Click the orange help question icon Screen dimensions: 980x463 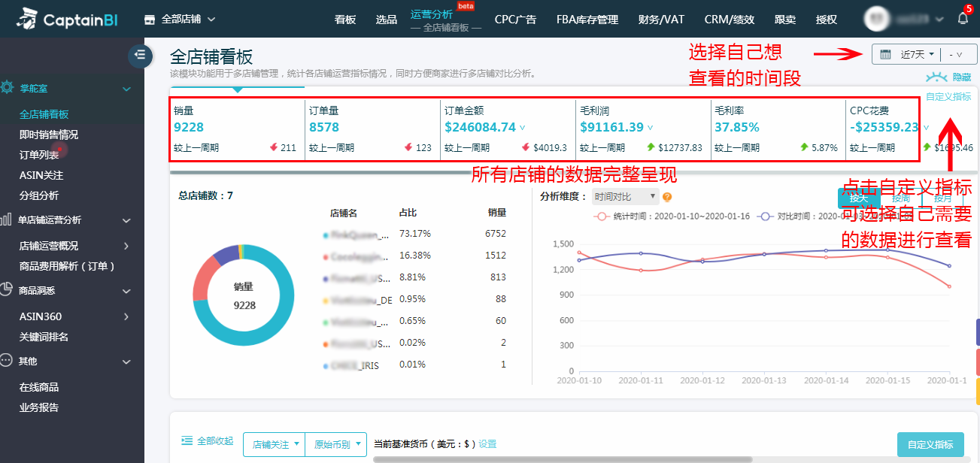pyautogui.click(x=666, y=197)
